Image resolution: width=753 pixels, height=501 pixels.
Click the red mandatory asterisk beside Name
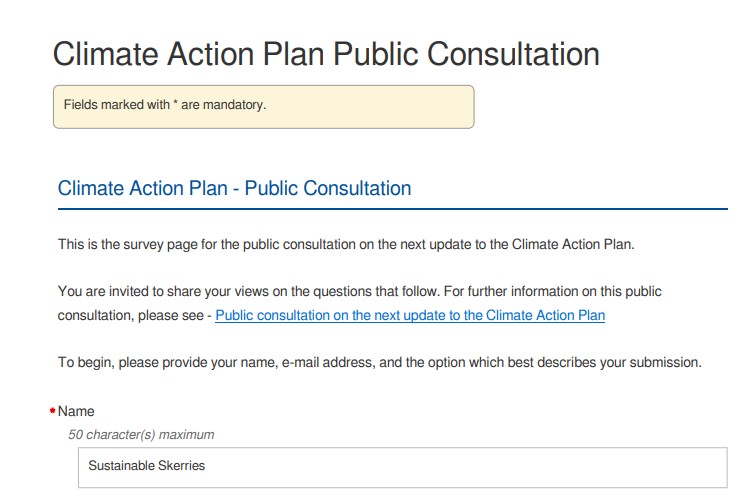(53, 411)
